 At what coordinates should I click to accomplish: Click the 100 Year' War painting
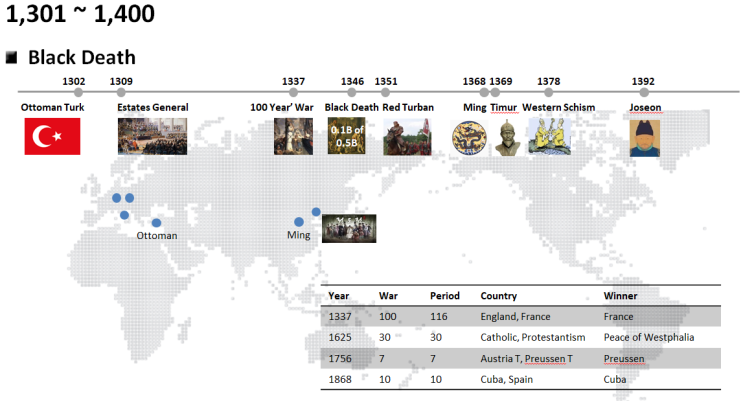click(293, 137)
